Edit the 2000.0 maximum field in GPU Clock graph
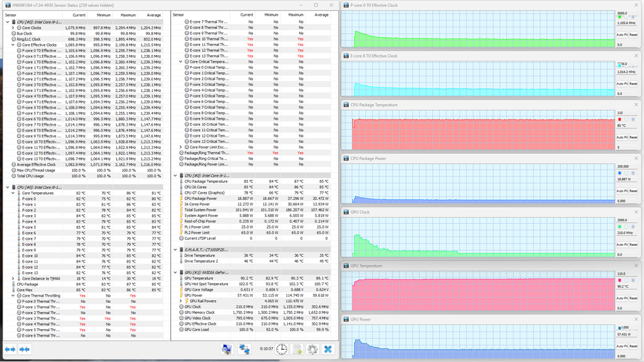 [626, 220]
